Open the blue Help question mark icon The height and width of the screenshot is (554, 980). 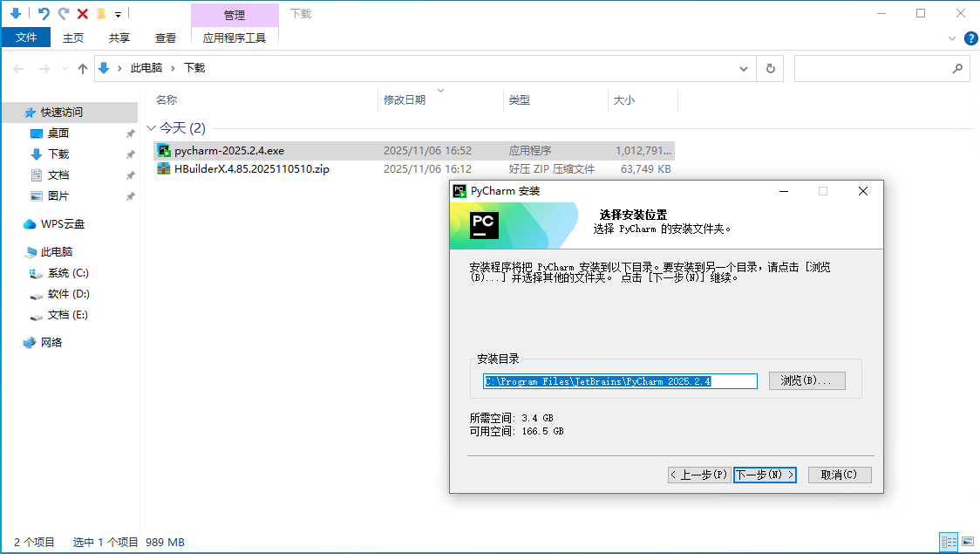click(x=970, y=38)
